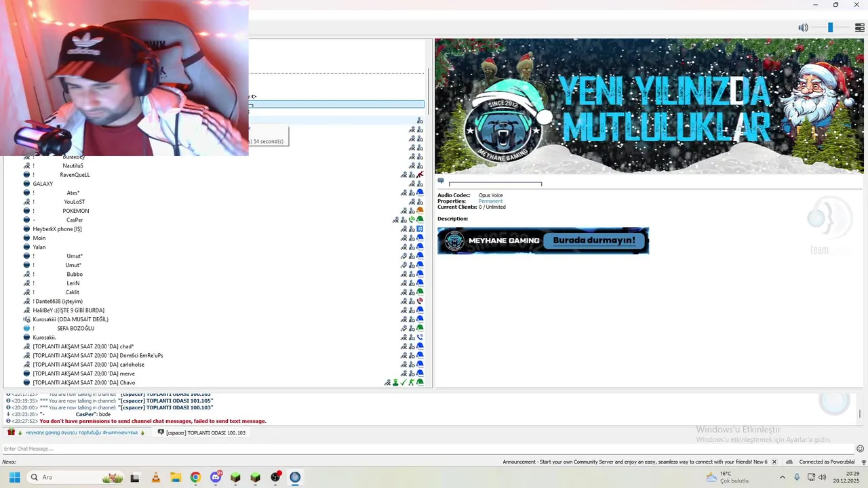Click the Permanent properties link
Viewport: 868px width, 488px height.
(490, 201)
